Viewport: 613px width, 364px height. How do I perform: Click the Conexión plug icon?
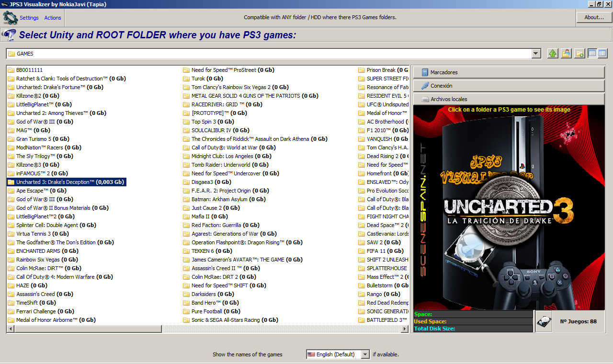click(x=424, y=86)
